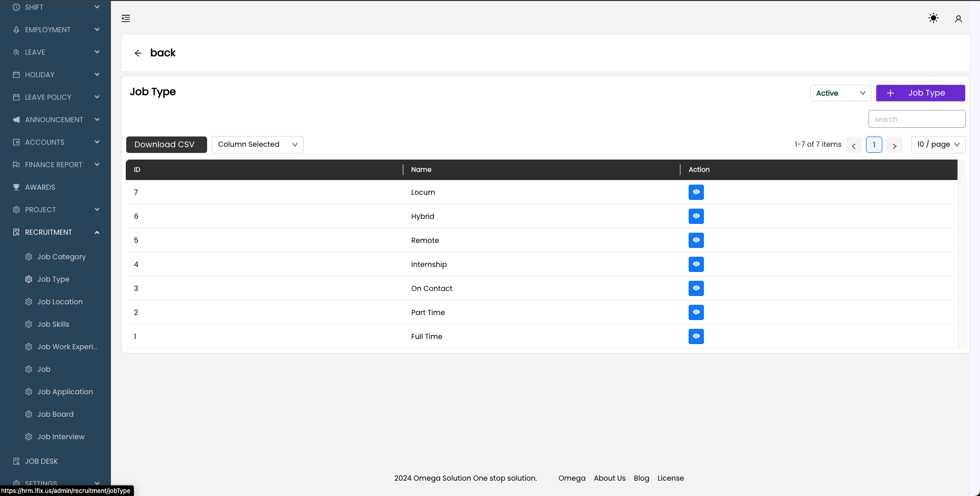
Task: Select the Announcement megaphone icon
Action: tap(16, 119)
